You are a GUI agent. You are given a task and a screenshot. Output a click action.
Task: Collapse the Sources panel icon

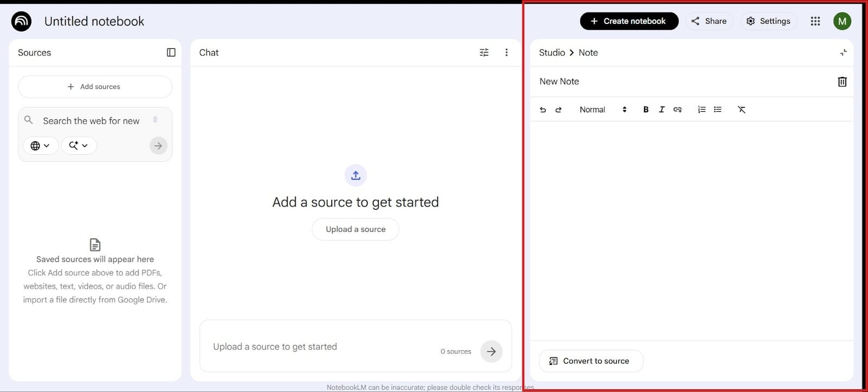point(171,53)
